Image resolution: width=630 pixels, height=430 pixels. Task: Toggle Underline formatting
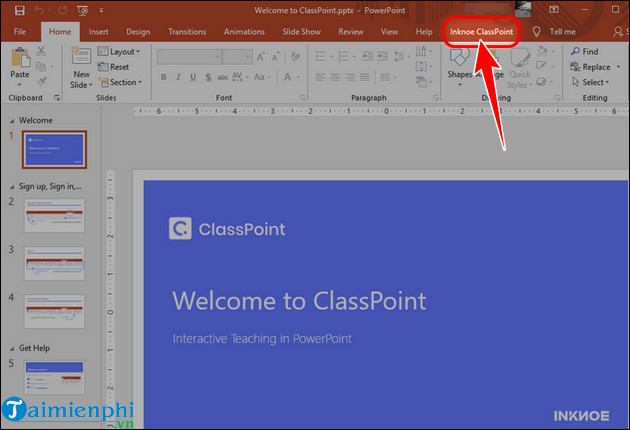tap(193, 77)
